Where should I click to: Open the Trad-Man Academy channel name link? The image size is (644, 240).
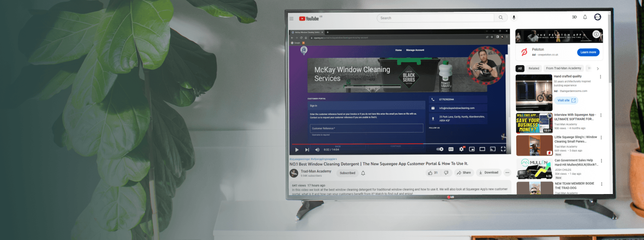316,171
